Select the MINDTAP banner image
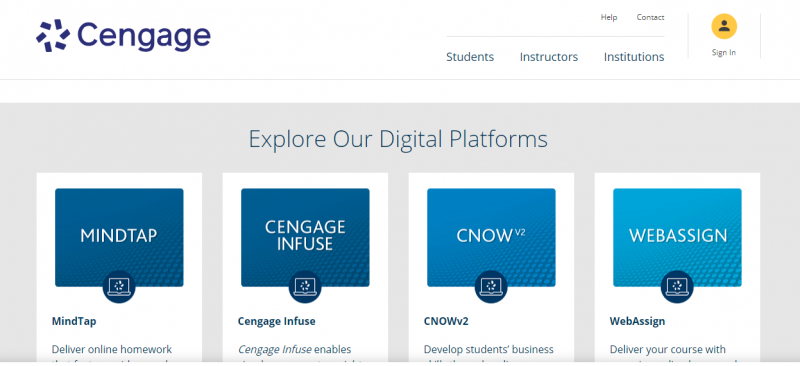 click(119, 237)
